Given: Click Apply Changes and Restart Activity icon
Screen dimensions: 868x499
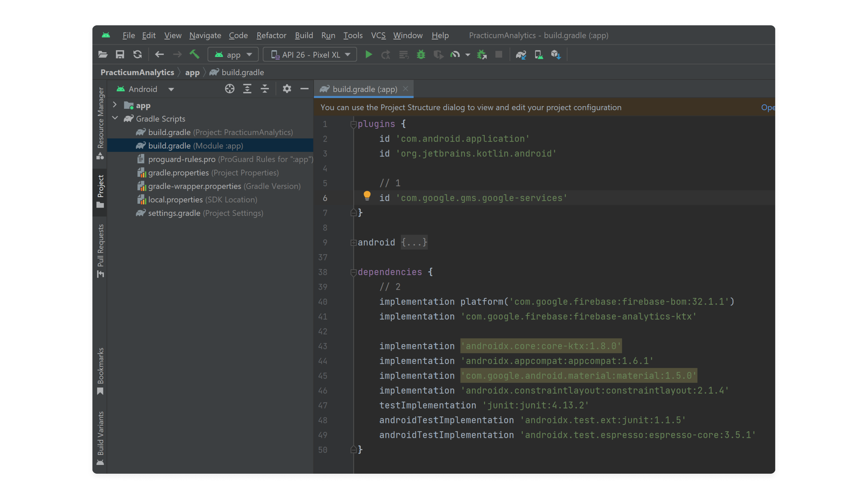Looking at the screenshot, I should click(x=386, y=55).
